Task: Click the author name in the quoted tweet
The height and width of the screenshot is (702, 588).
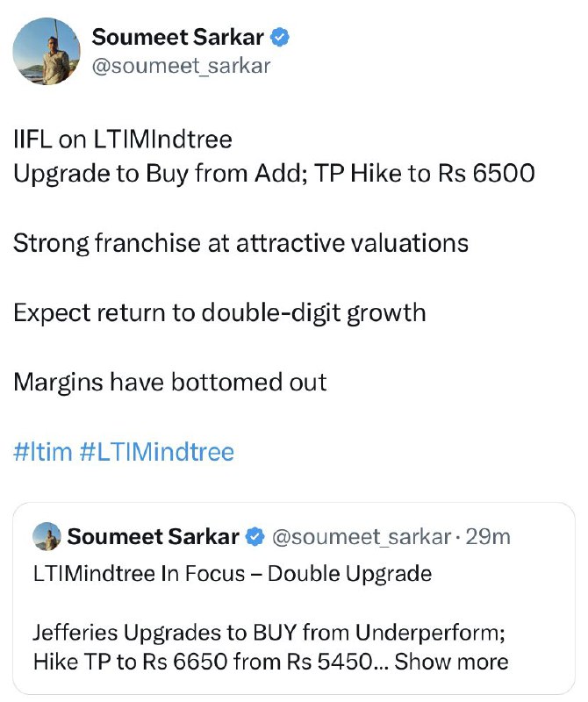Action: pos(154,537)
